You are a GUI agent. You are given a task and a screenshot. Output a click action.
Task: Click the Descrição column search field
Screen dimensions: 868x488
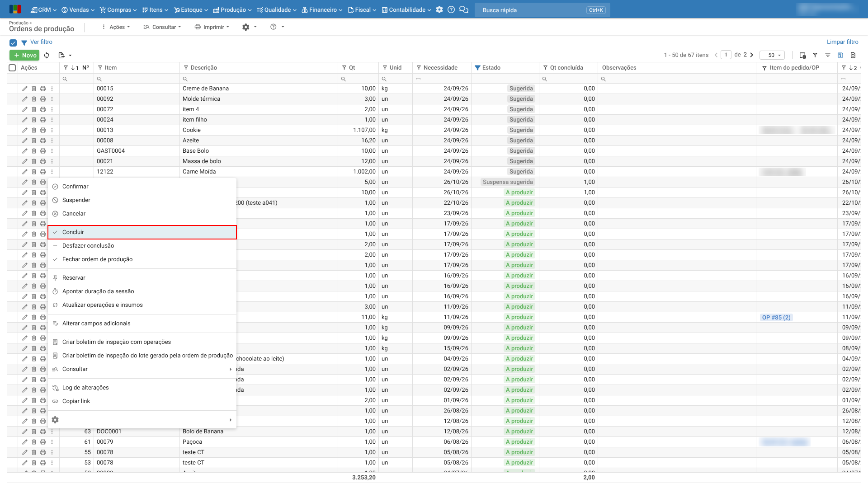coord(259,79)
